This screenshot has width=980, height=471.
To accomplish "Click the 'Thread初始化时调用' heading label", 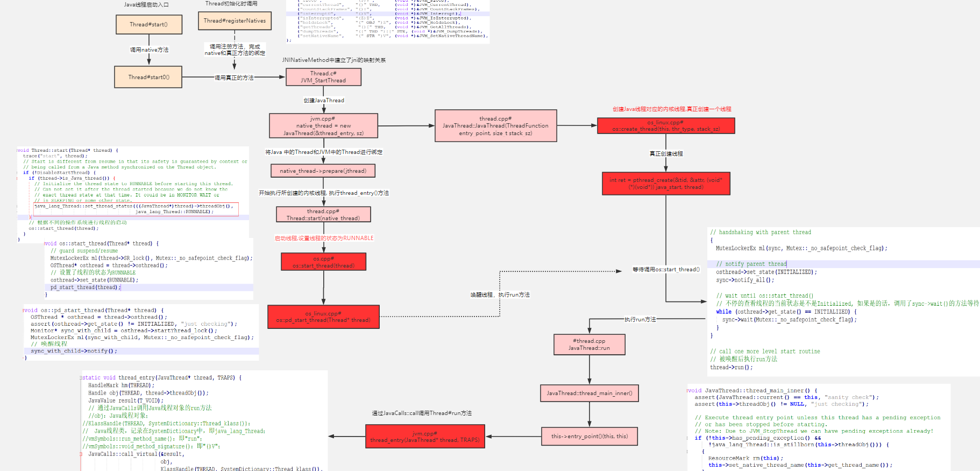I will pos(231,4).
